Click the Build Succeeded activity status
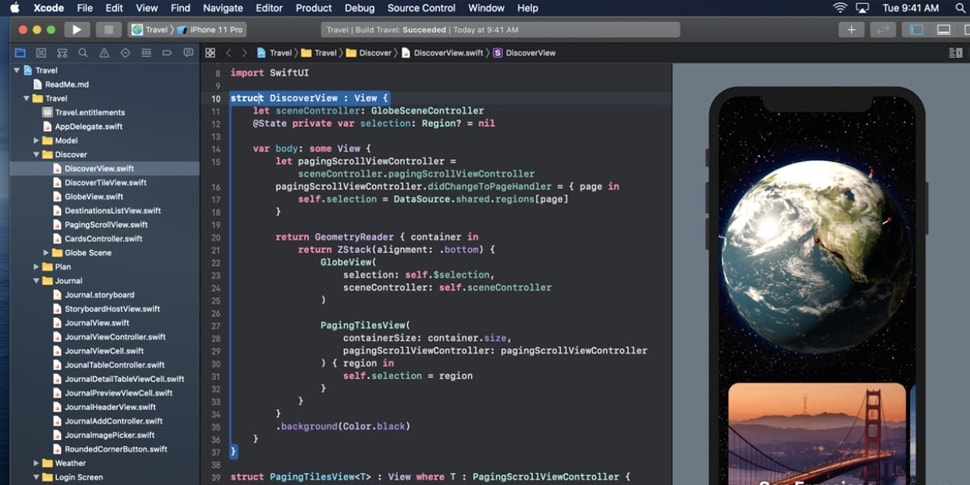970x485 pixels. [500, 30]
